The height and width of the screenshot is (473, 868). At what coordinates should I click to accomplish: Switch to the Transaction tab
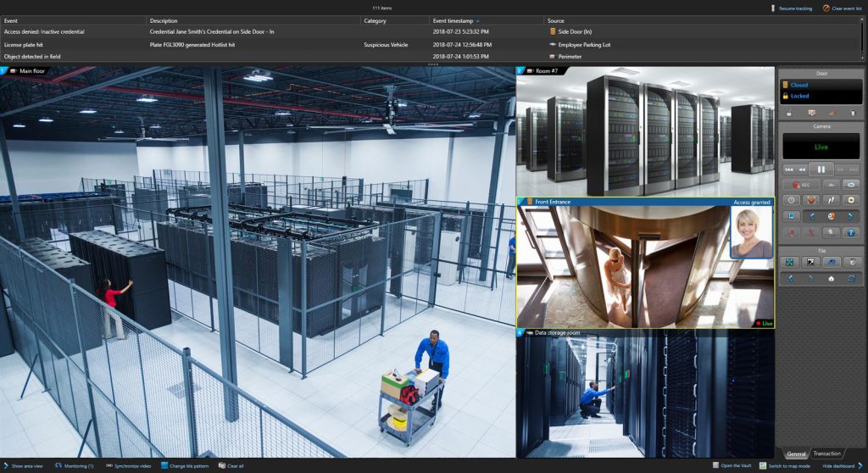click(x=826, y=454)
